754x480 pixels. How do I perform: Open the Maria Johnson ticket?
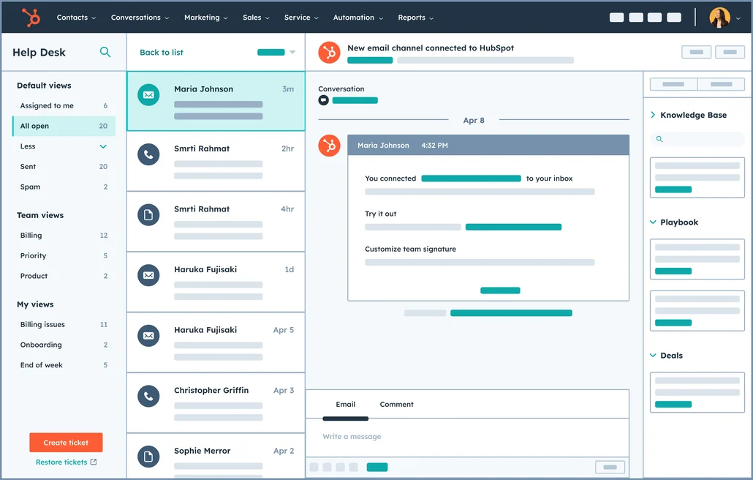(216, 101)
